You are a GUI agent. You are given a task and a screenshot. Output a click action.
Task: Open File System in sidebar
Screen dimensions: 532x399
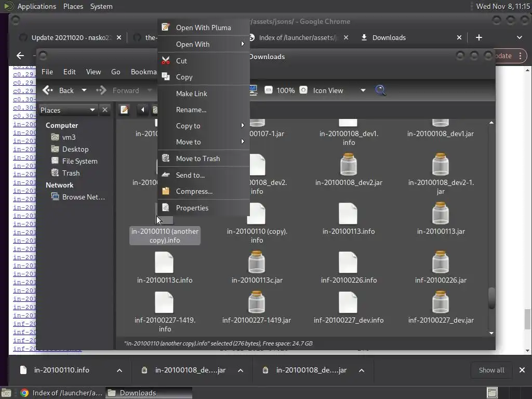pos(79,161)
